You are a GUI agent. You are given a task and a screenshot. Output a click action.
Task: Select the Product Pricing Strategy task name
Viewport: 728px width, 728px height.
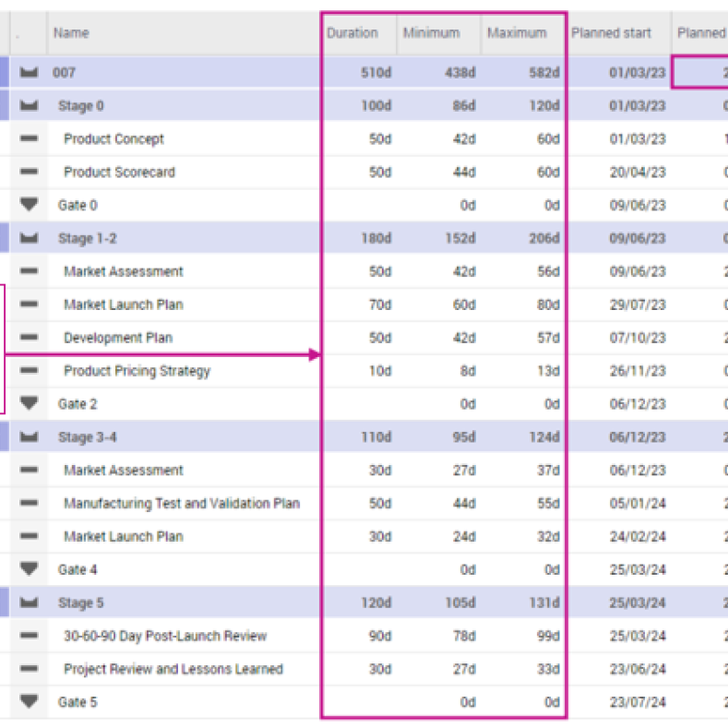(137, 371)
